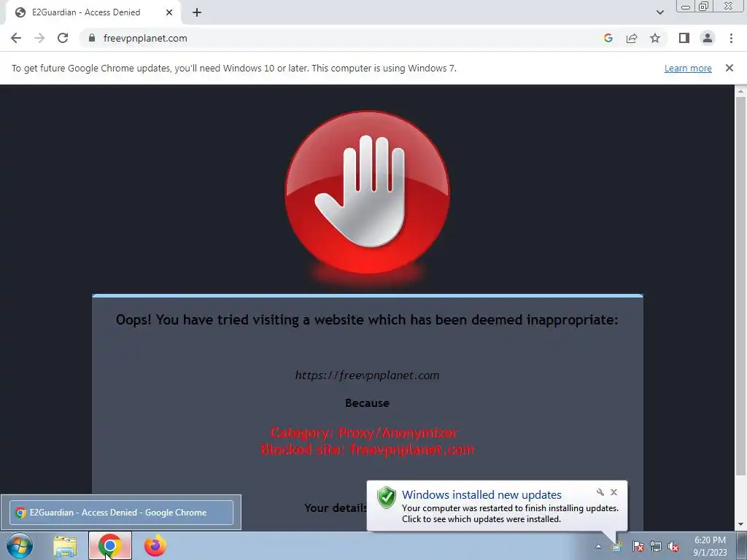Select the E2Guardian - Access Denied tab

click(93, 13)
